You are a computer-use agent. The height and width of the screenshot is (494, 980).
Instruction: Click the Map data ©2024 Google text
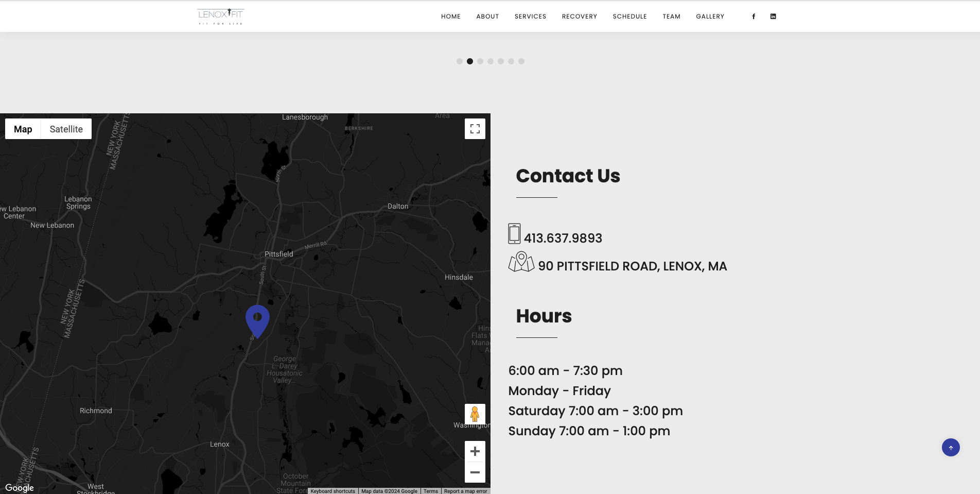tap(389, 491)
